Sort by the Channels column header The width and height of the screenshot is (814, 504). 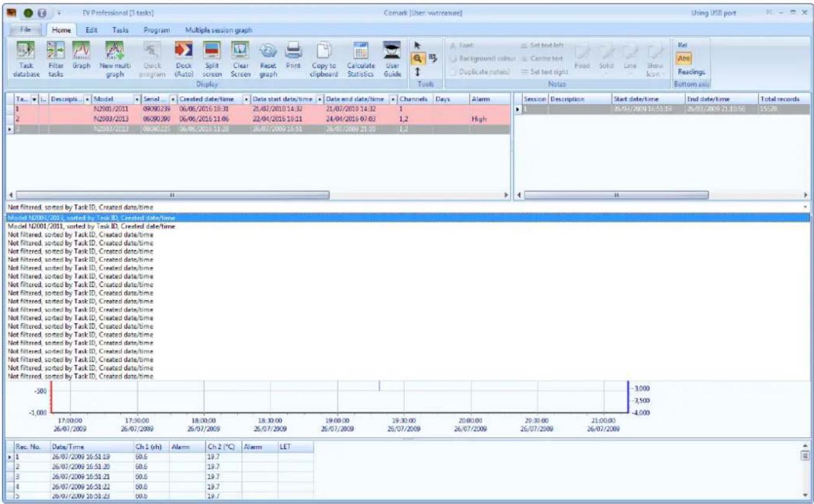pos(416,99)
